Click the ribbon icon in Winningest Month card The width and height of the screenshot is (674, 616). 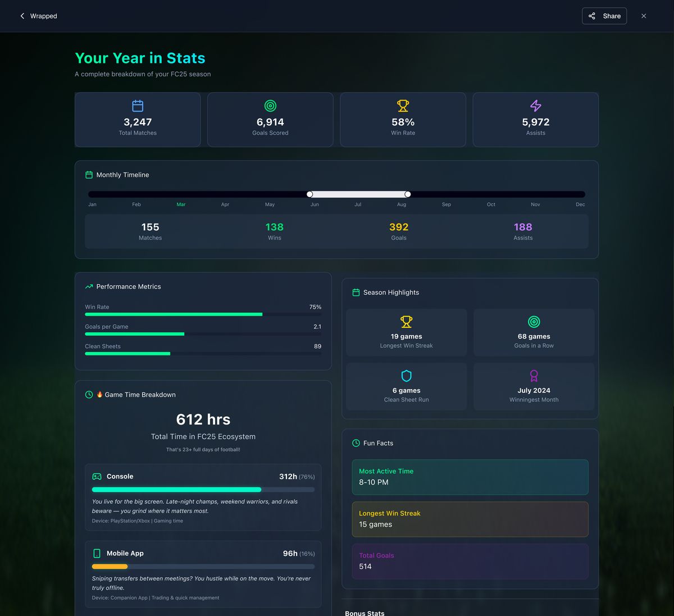pos(534,376)
